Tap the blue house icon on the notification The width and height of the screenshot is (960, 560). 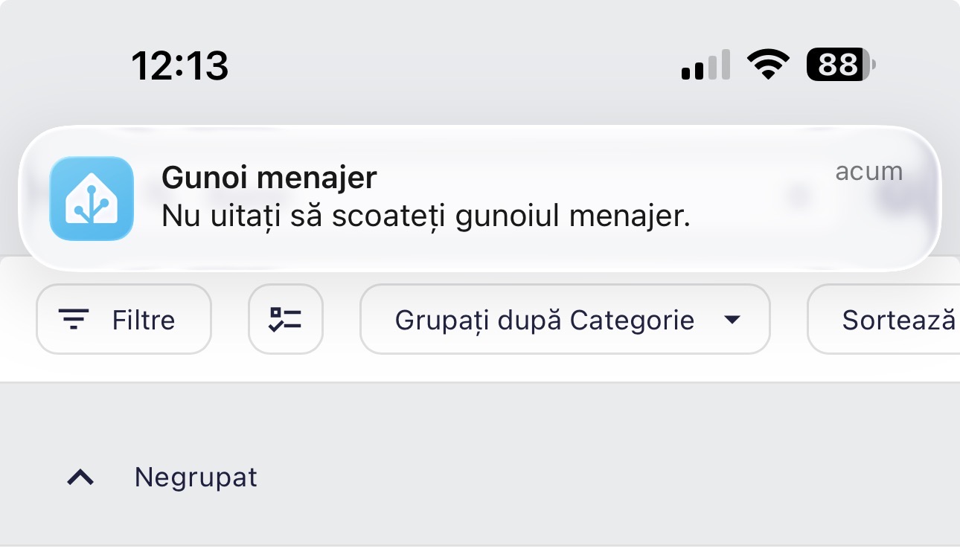click(x=91, y=198)
